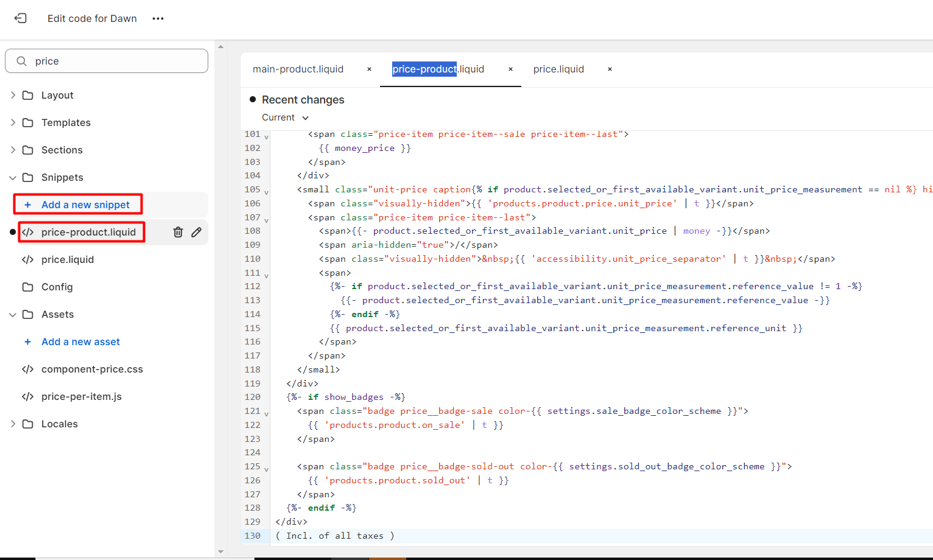Switch to the main-product.liquid tab

[x=298, y=69]
